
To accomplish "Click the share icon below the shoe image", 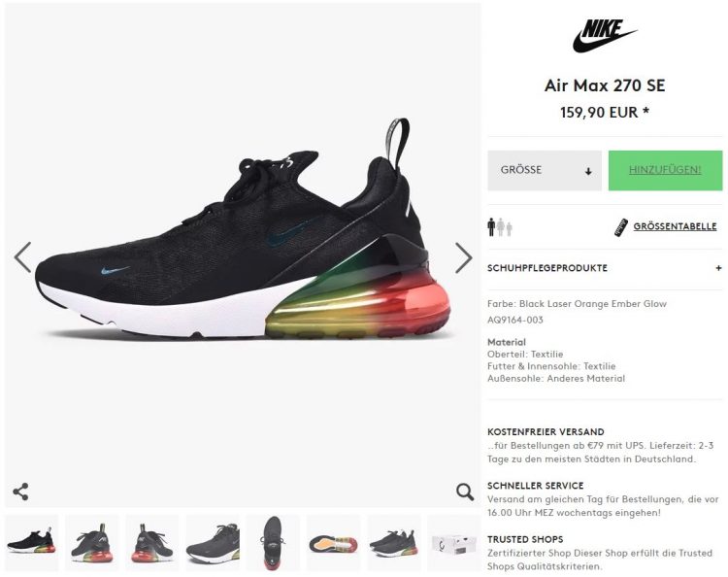I will point(20,492).
